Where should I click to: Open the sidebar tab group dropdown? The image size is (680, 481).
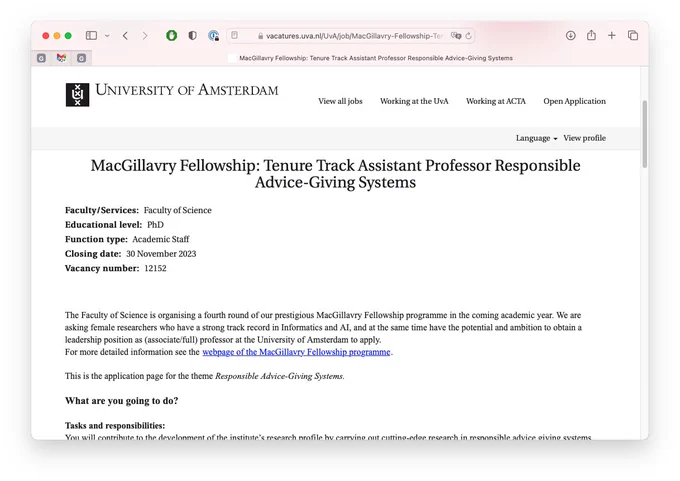107,36
